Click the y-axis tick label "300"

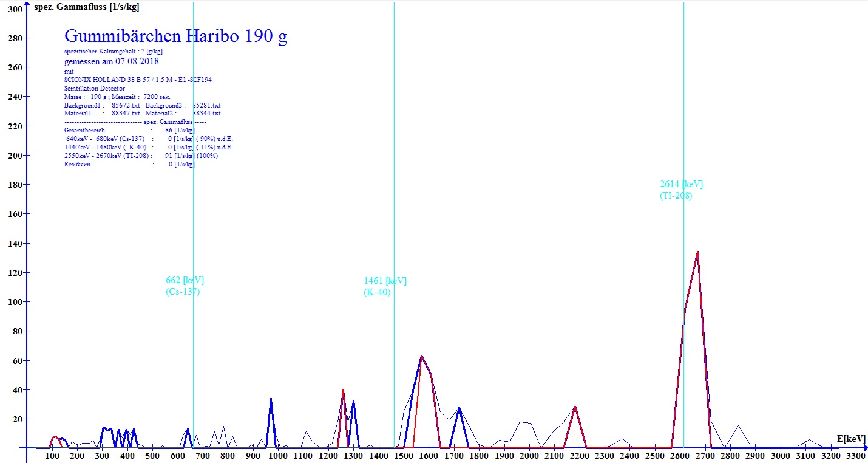pos(15,9)
